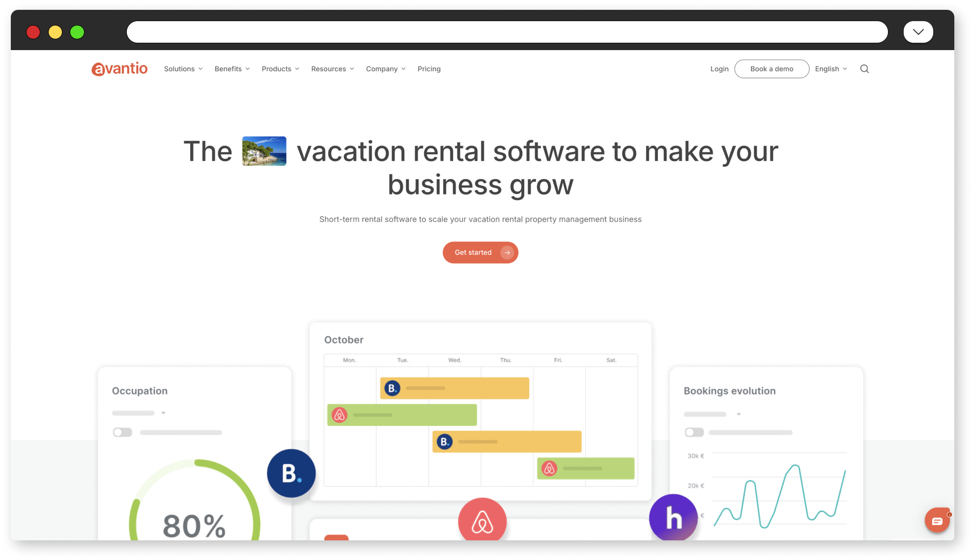The image size is (973, 560).
Task: Click the Get started button
Action: click(480, 252)
